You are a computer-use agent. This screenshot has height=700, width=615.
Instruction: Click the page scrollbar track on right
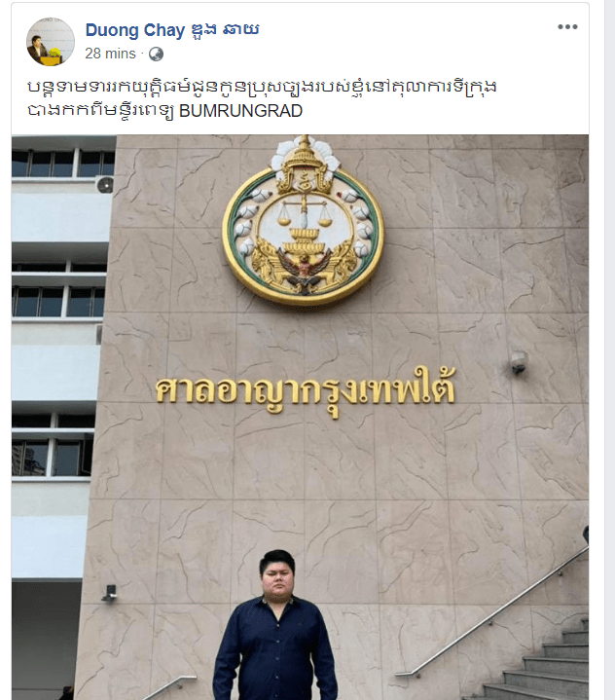pyautogui.click(x=609, y=350)
